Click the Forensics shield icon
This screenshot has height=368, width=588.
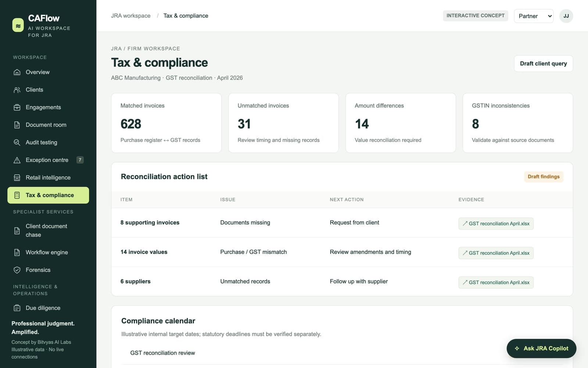17,270
